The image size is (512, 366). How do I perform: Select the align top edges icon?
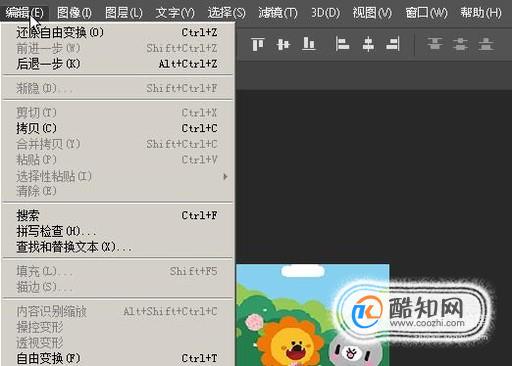click(x=258, y=44)
